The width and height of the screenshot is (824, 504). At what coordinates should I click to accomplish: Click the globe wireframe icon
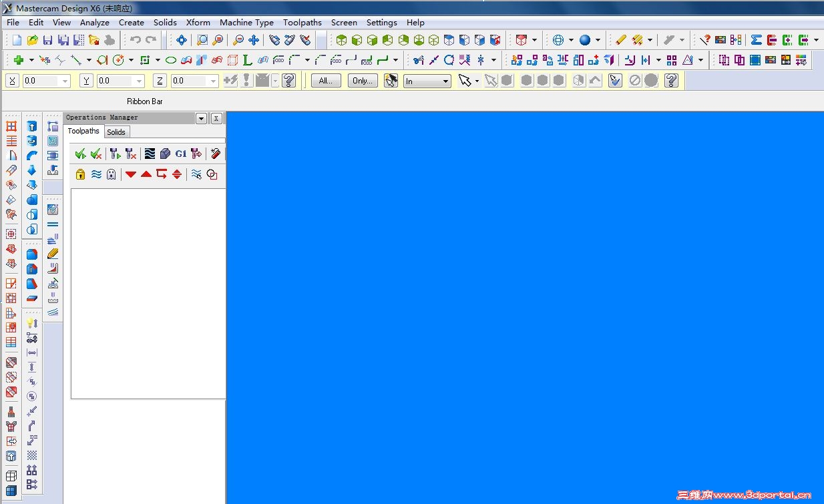558,40
